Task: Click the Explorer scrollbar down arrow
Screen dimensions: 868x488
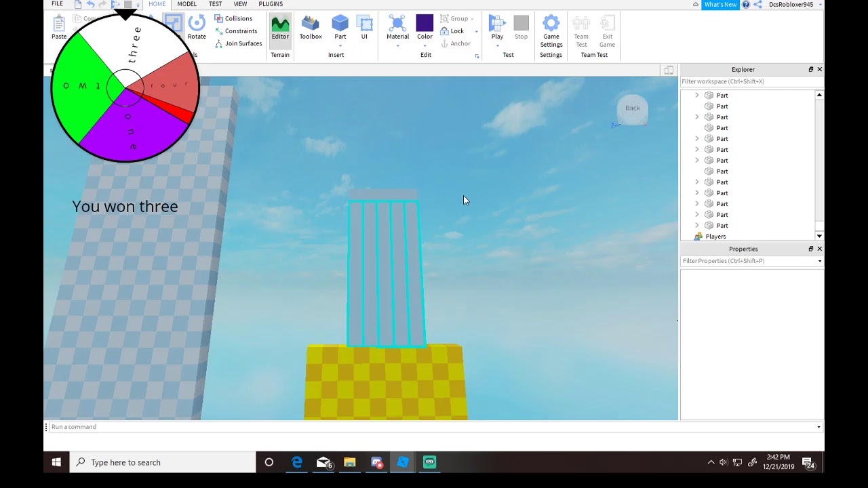Action: 819,236
